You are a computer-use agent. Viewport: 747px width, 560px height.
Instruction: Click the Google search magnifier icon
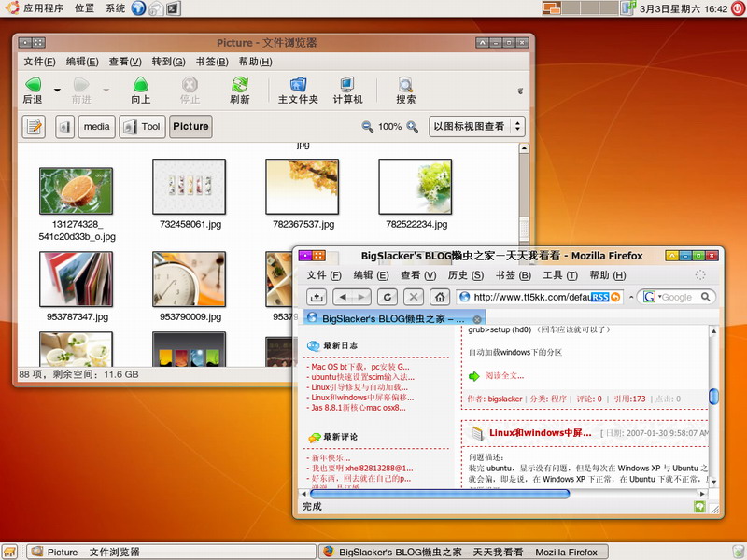(706, 297)
